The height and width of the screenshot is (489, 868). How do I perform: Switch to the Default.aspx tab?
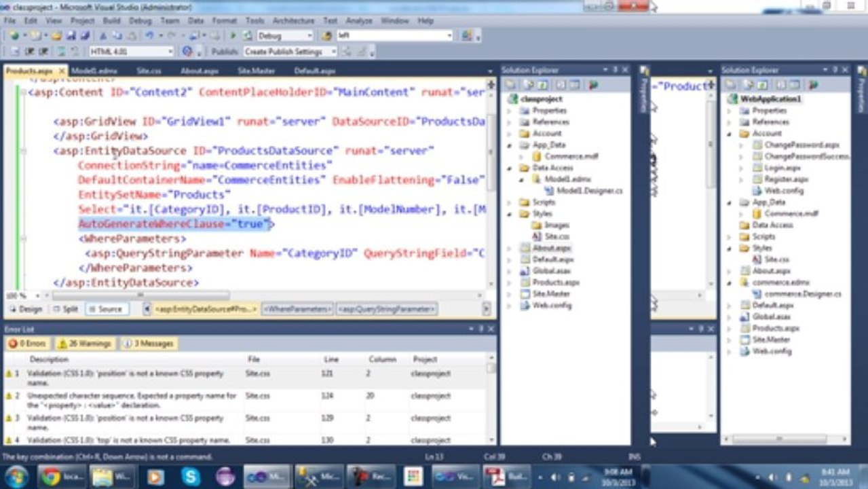314,71
